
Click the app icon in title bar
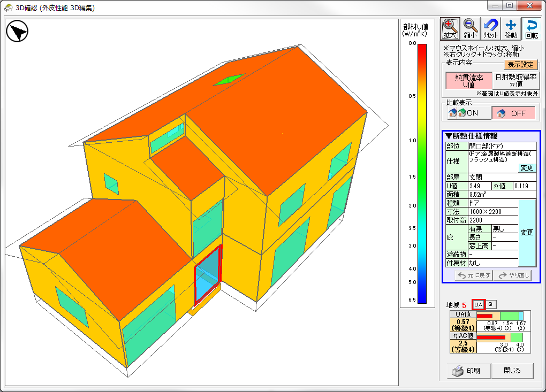coord(9,7)
